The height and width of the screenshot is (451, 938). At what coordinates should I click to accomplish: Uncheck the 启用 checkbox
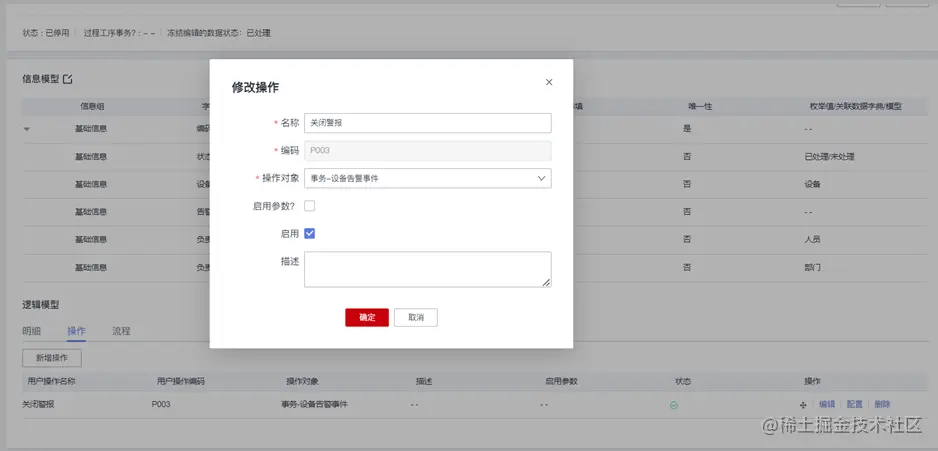(x=309, y=233)
